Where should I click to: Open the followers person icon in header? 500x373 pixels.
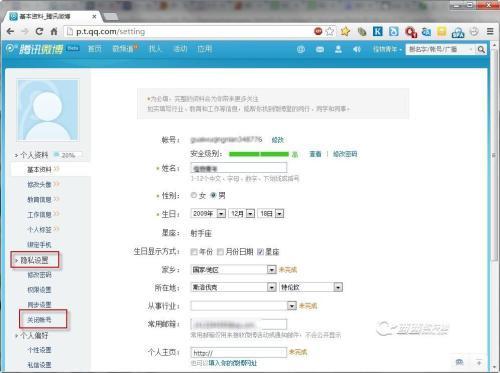(x=338, y=49)
